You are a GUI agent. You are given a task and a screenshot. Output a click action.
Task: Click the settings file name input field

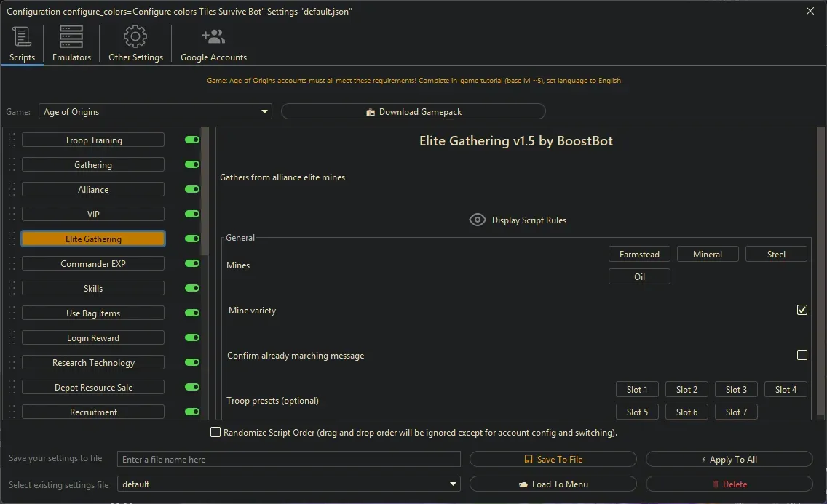click(x=289, y=460)
